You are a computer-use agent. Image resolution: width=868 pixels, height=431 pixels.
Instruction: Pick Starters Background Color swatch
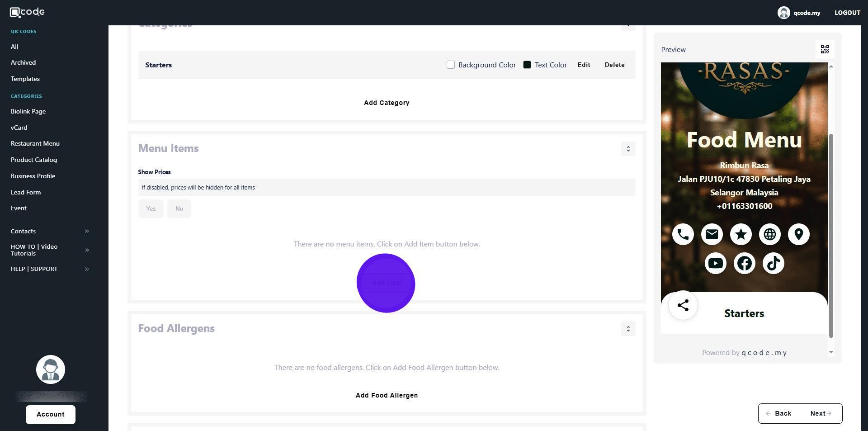tap(450, 65)
